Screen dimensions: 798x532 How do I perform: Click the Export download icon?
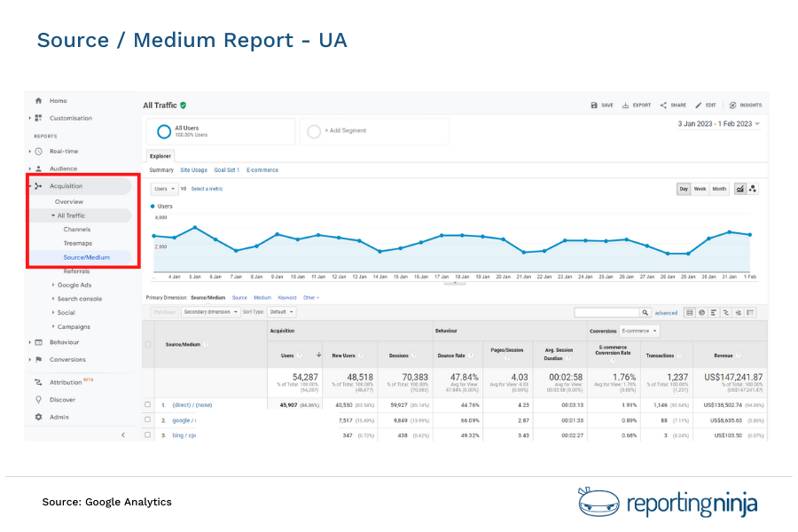[x=625, y=106]
